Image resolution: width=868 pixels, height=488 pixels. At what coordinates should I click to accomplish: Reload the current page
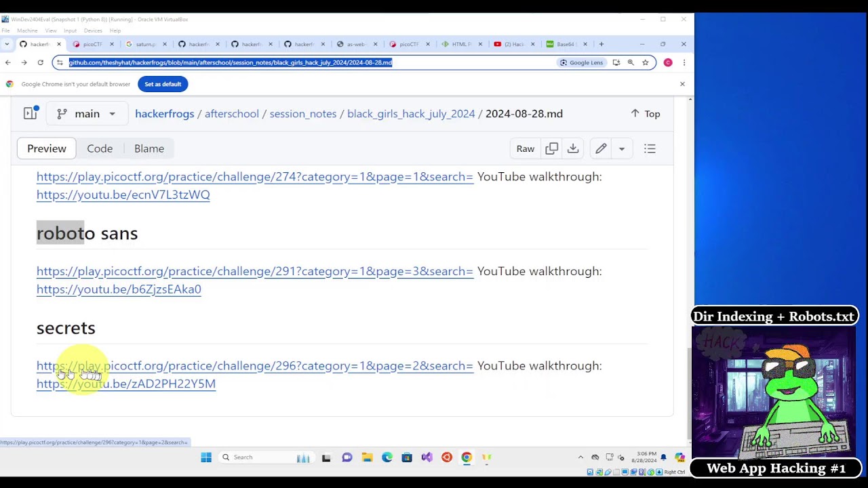pos(40,62)
